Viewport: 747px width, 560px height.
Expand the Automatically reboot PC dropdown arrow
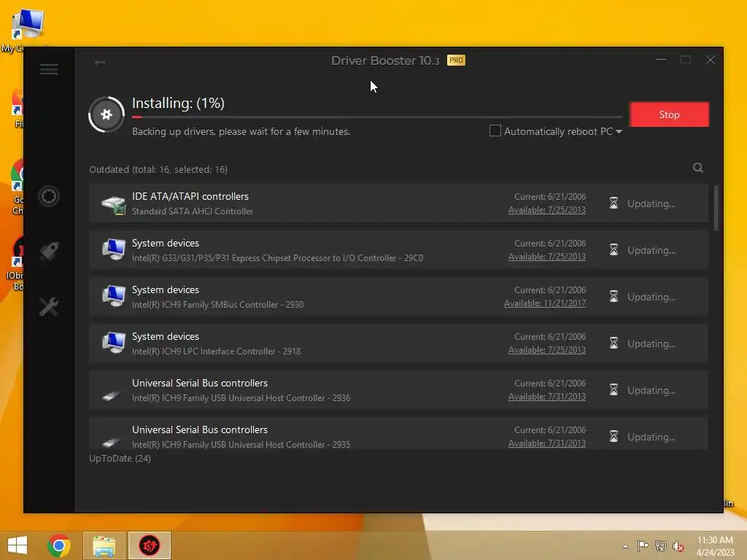pyautogui.click(x=619, y=131)
